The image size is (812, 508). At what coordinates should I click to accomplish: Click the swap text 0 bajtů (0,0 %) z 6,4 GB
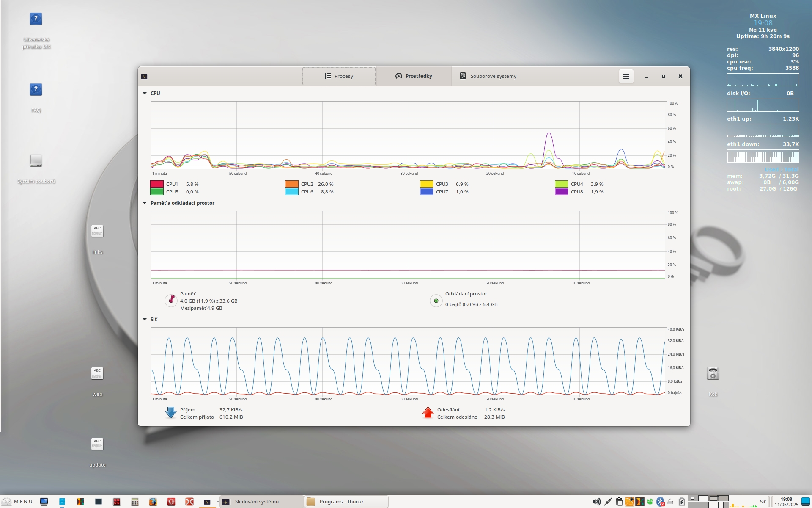[x=471, y=304]
